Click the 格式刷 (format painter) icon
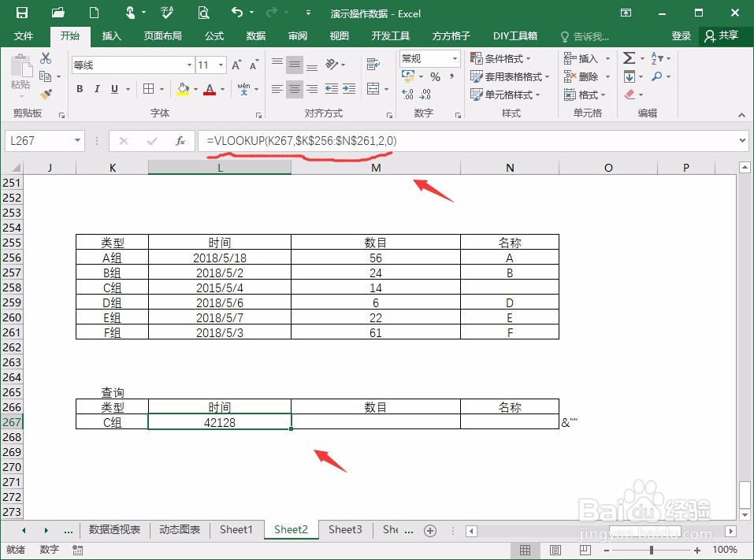754x560 pixels. point(46,95)
